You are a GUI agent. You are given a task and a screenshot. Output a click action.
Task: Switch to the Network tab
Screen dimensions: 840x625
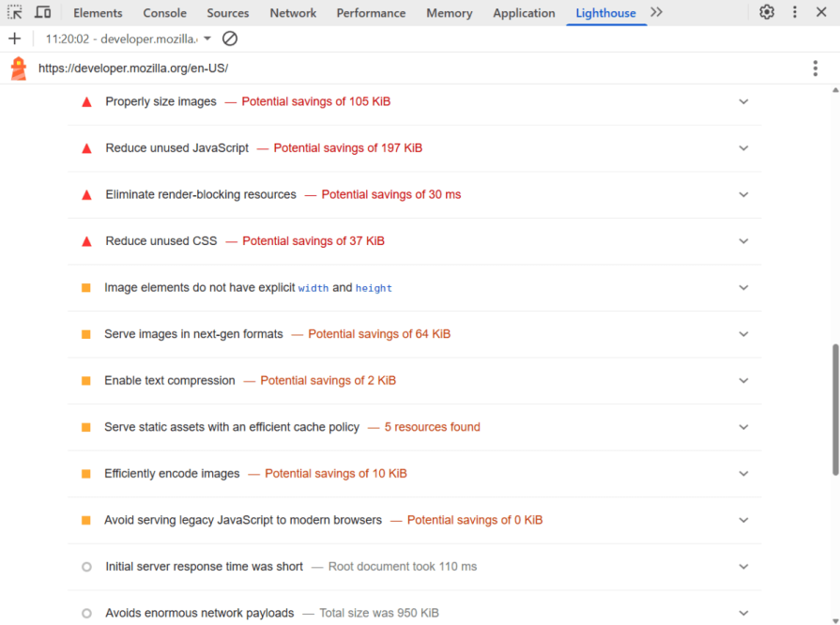[293, 12]
